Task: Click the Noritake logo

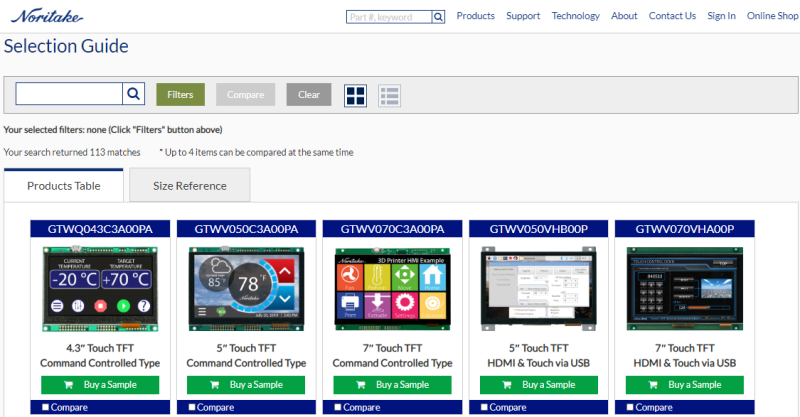Action: [47, 16]
